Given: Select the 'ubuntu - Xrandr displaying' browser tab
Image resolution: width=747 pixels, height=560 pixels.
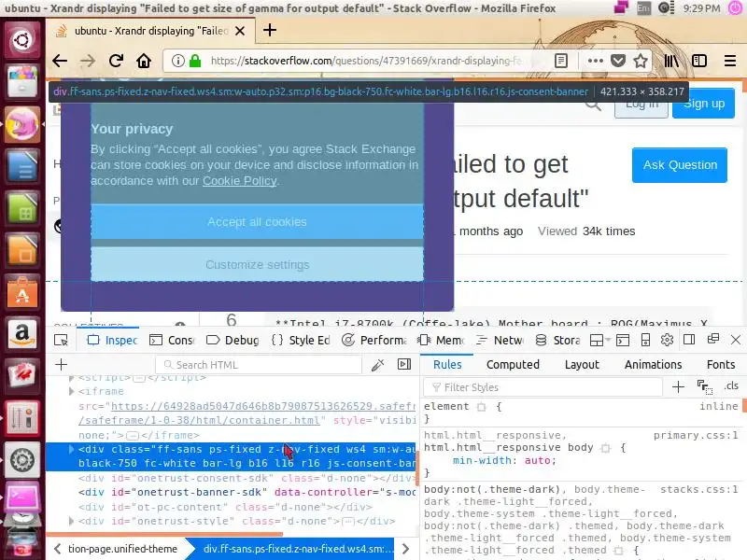Looking at the screenshot, I should (x=150, y=31).
